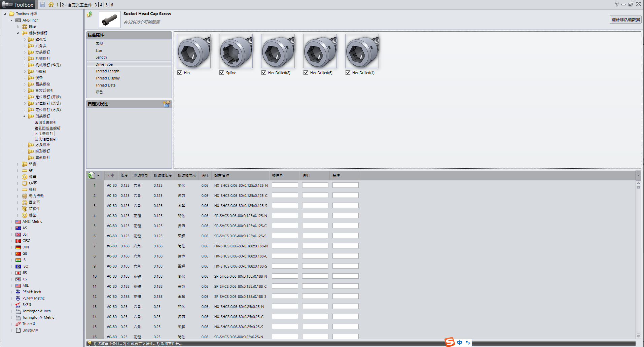The image size is (644, 347).
Task: Select the 彩色 color property item
Action: pyautogui.click(x=99, y=92)
